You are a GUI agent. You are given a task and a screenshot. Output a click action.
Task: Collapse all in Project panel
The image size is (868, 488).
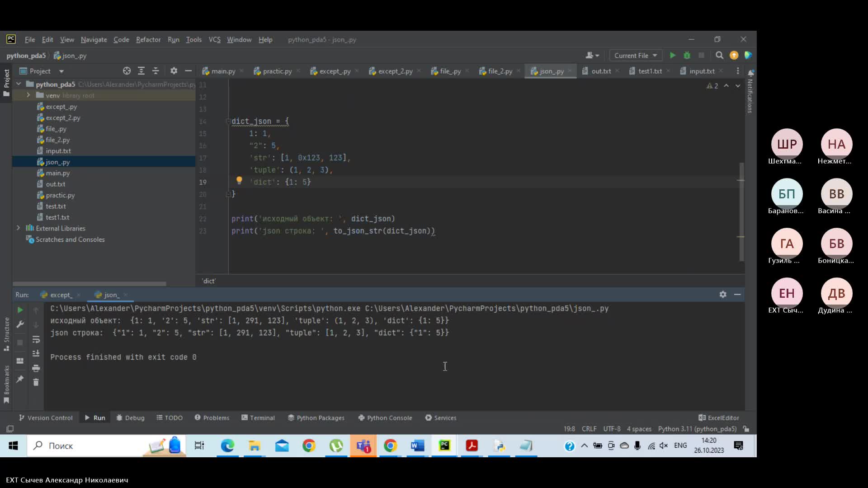(156, 71)
